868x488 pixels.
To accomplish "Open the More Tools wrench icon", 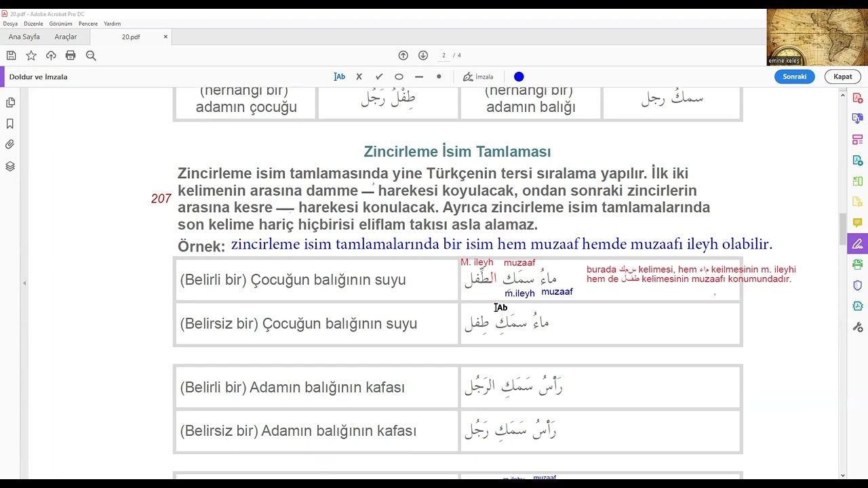I will point(858,327).
